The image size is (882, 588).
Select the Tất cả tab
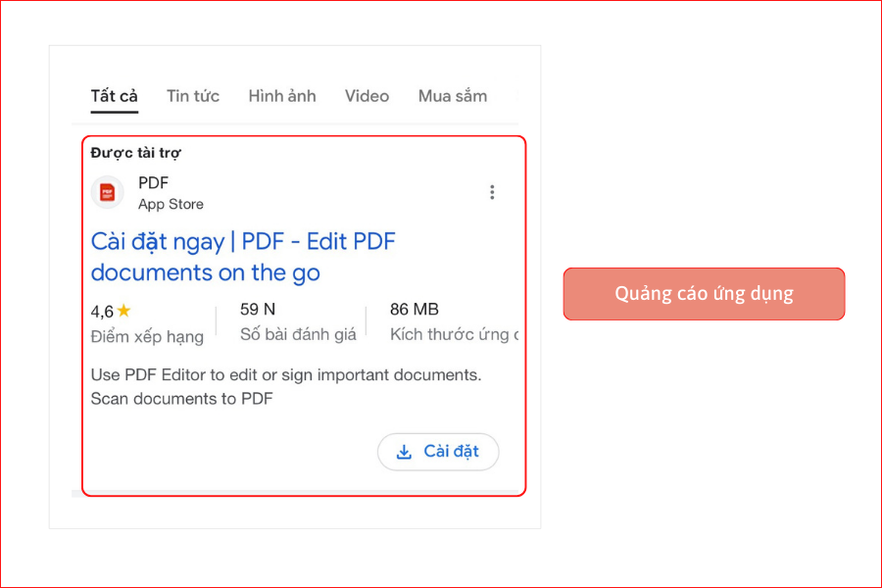[x=115, y=96]
